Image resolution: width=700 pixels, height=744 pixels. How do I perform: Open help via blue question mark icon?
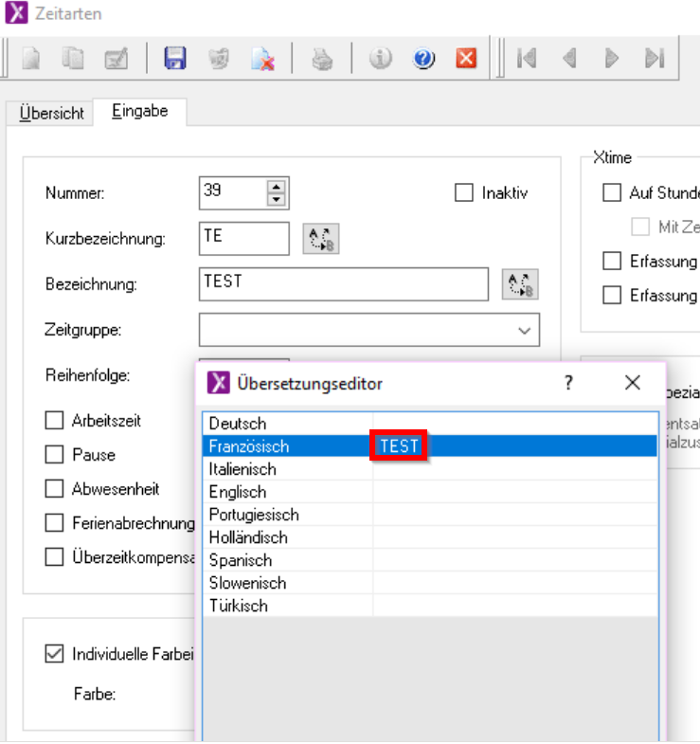[x=423, y=59]
